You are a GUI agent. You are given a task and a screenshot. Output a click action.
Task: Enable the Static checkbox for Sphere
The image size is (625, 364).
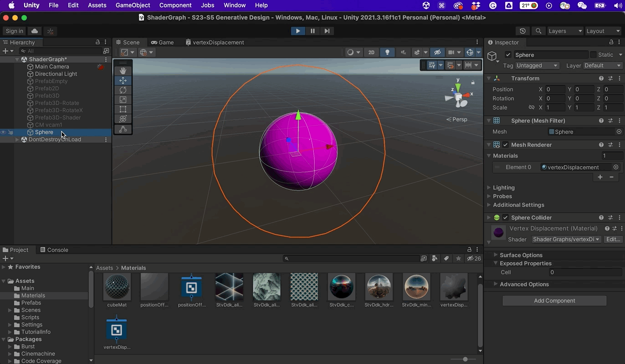[593, 55]
